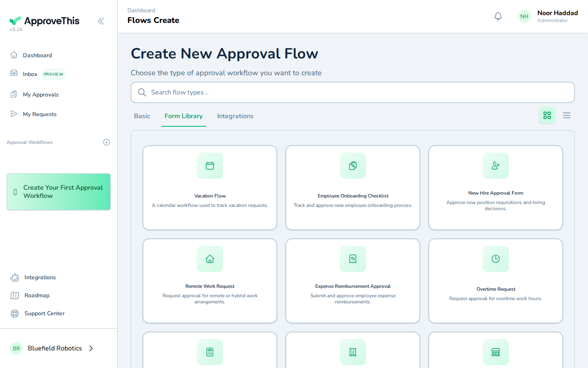Screen dimensions: 588x368
Task: Click the Employee Onboarding clipboard icon
Action: (x=353, y=166)
